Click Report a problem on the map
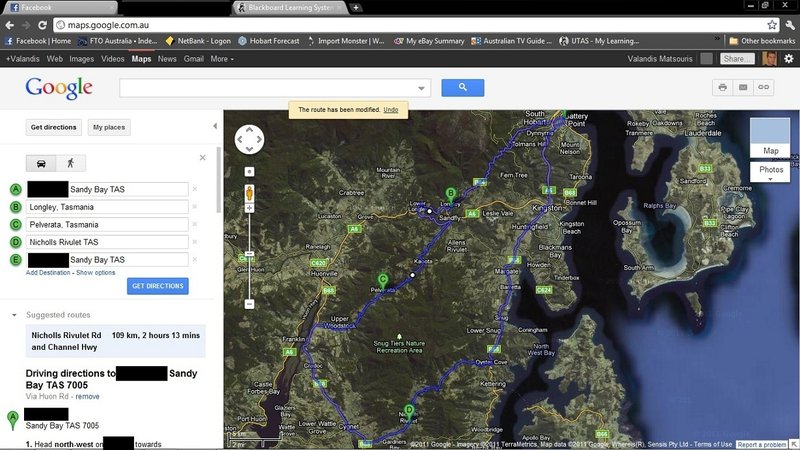The width and height of the screenshot is (800, 450). [762, 445]
